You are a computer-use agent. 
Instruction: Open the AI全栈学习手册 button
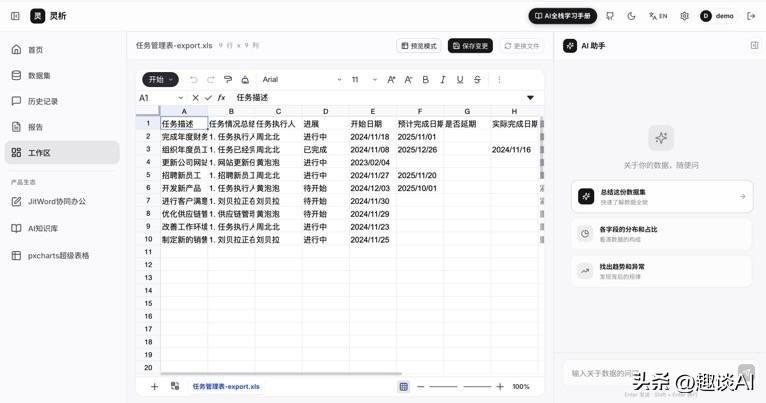coord(563,16)
